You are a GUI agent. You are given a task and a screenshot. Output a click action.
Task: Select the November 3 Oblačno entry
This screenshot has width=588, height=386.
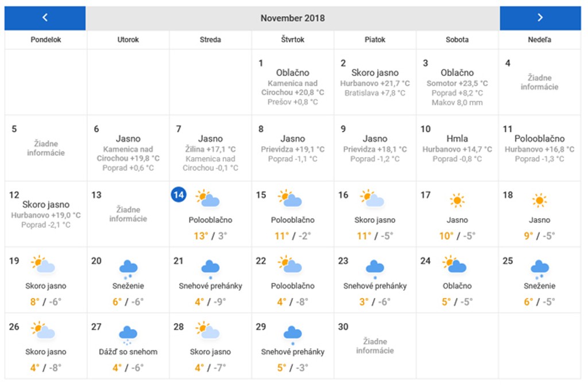[x=457, y=82]
